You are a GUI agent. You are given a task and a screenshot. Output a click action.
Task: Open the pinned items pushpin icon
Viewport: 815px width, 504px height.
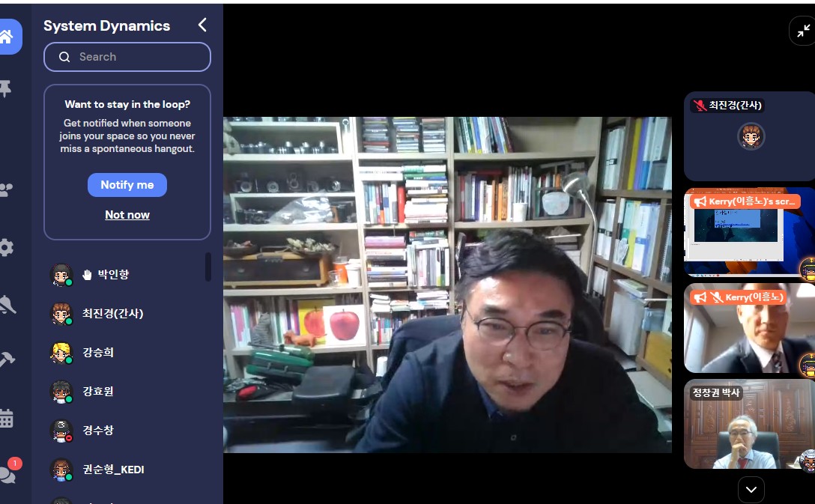pos(6,90)
